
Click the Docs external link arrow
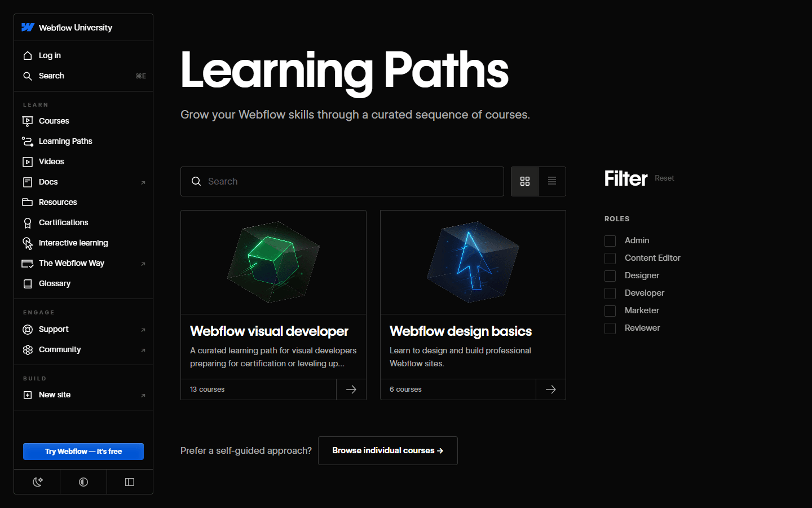[x=143, y=182]
